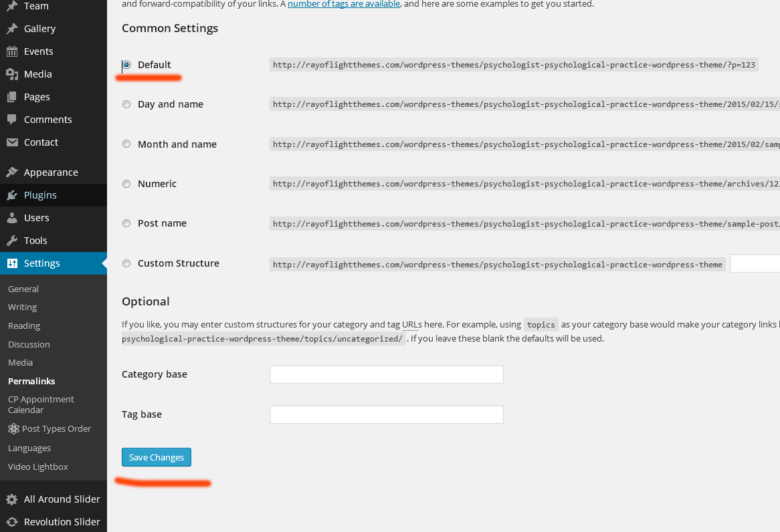
Task: Open Media via its camera-music icon
Action: click(12, 74)
